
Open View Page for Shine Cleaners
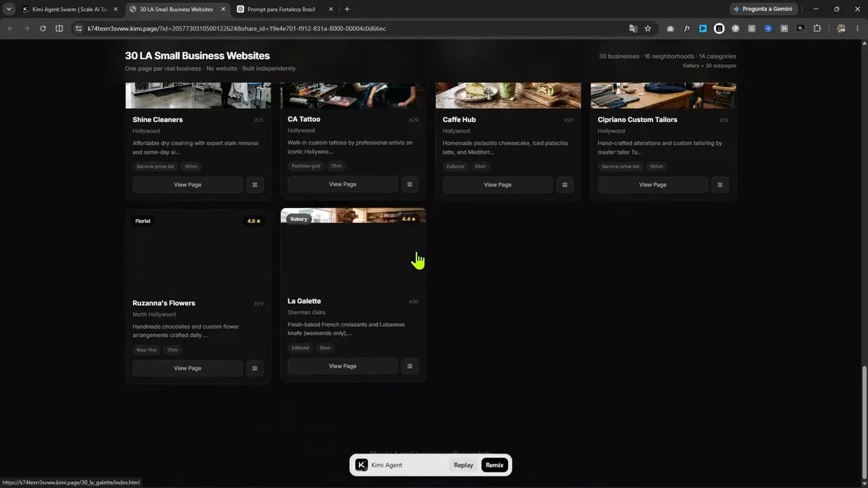click(x=187, y=184)
